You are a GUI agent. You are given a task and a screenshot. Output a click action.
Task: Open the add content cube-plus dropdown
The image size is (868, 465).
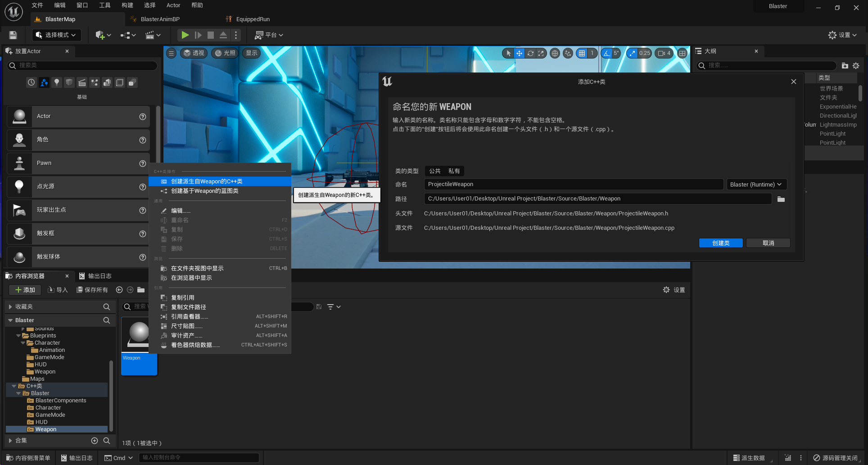[103, 35]
